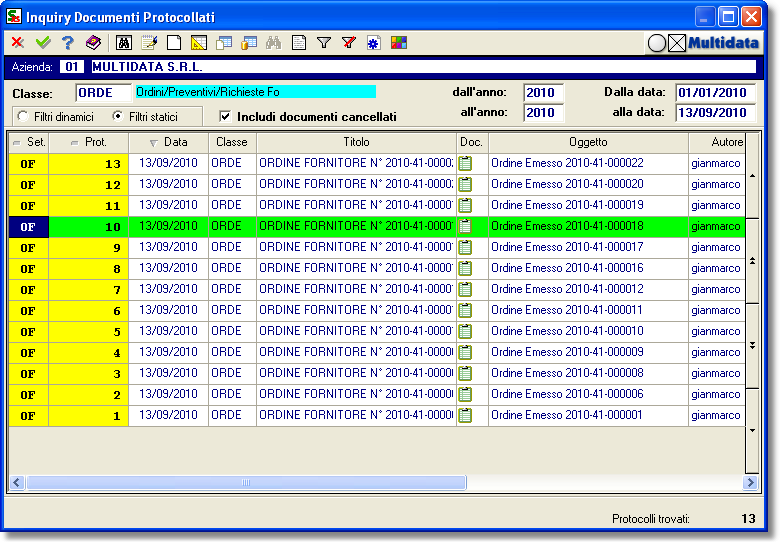This screenshot has width=780, height=544.
Task: Click the Dalla data 01/01/2010 field
Action: coord(715,92)
